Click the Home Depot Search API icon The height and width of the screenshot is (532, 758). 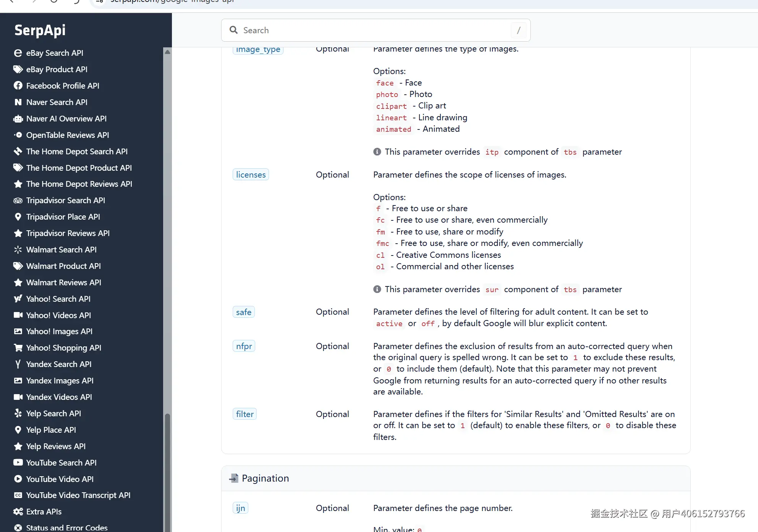18,152
